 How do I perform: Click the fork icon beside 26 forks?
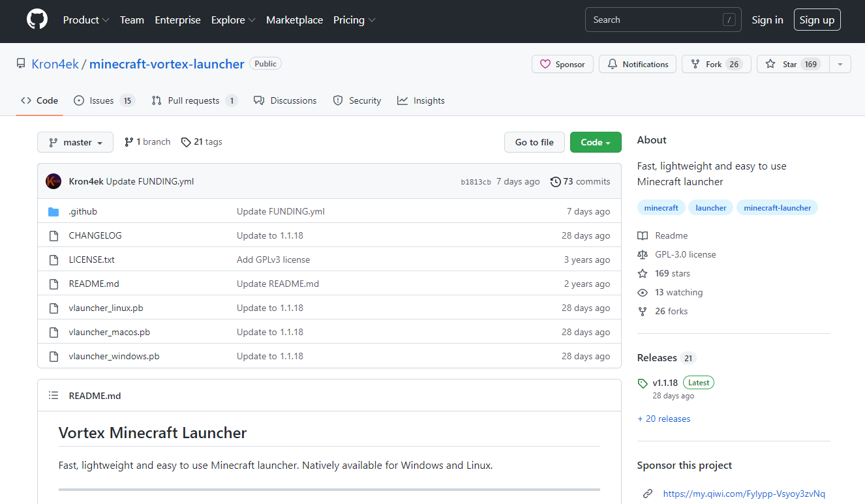pyautogui.click(x=643, y=311)
